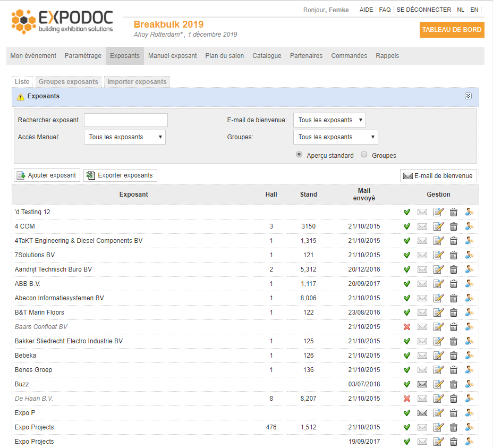Screen dimensions: 493x448
Task: Click green checkmark for Abecon Informatiesystemen BV
Action: pos(407,298)
